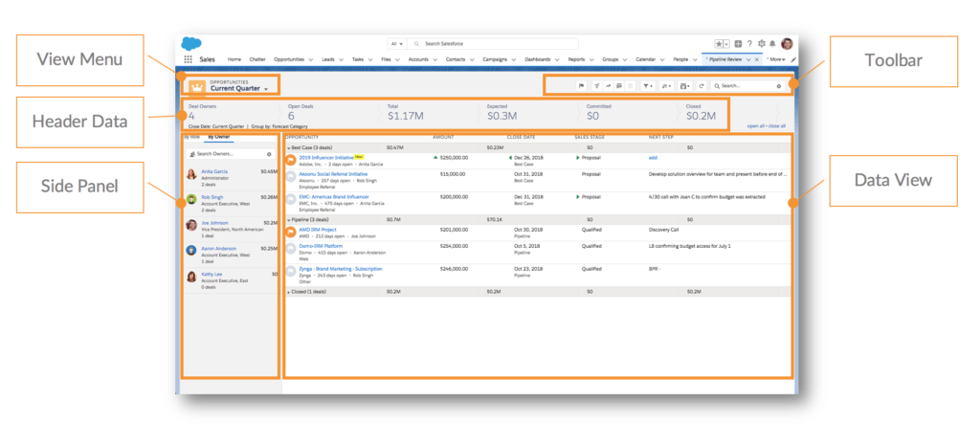
Task: Open the Domo-IRM Platform link
Action: coord(321,246)
